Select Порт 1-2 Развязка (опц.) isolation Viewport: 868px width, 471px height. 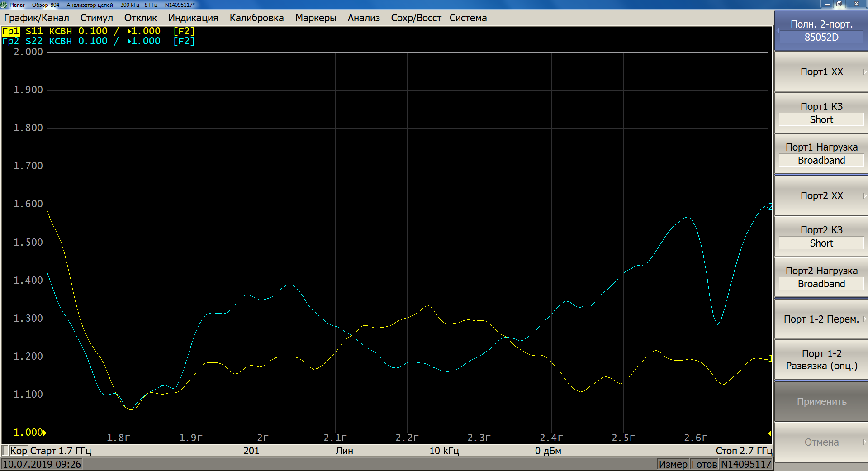pyautogui.click(x=821, y=360)
